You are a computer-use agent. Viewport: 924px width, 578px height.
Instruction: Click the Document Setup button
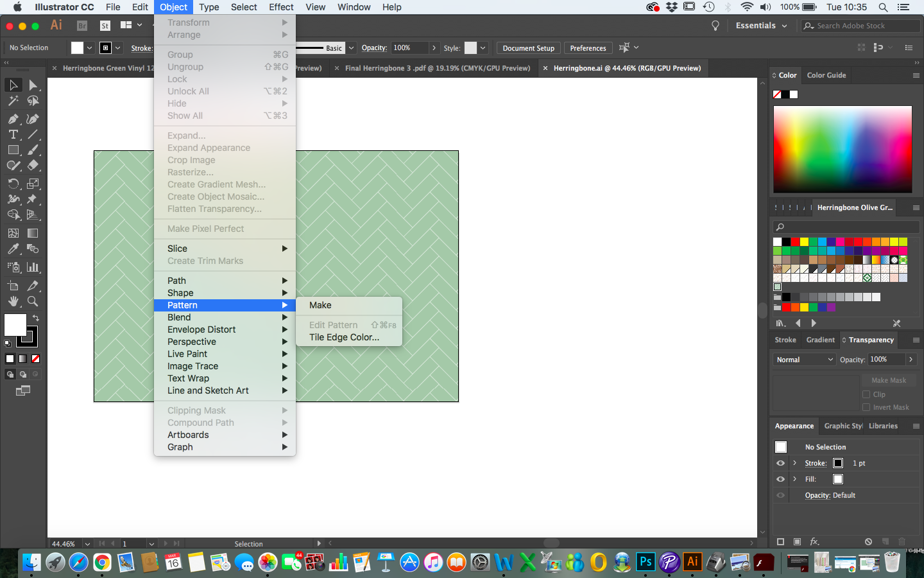tap(527, 48)
